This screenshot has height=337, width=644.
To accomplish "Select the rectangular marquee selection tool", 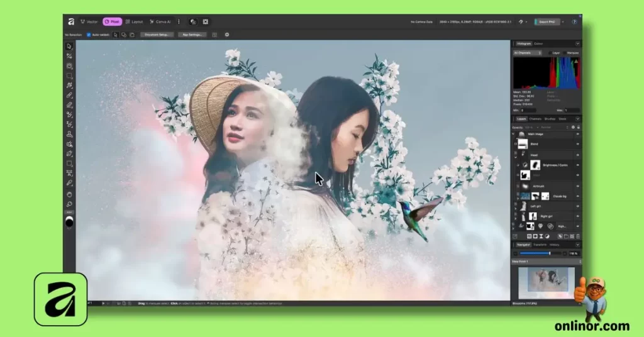I will pos(69,76).
